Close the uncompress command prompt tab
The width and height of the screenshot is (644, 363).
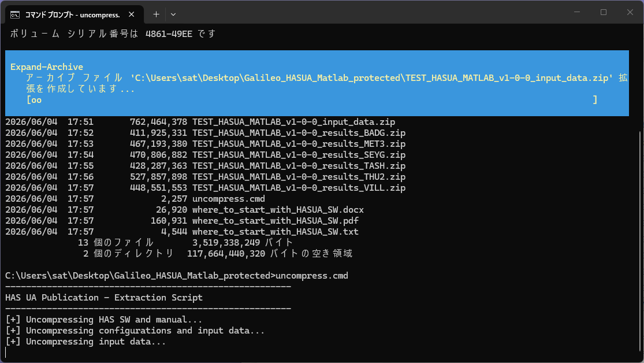pos(132,14)
